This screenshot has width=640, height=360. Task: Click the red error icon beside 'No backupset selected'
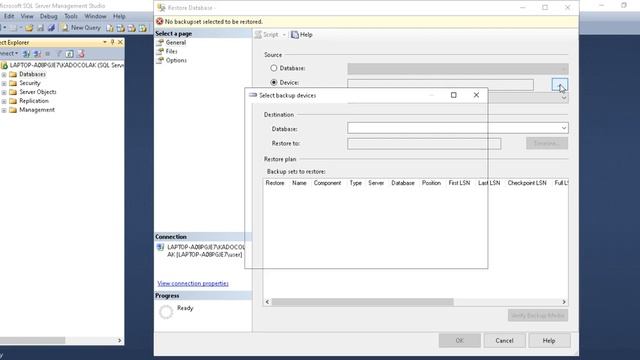point(160,21)
